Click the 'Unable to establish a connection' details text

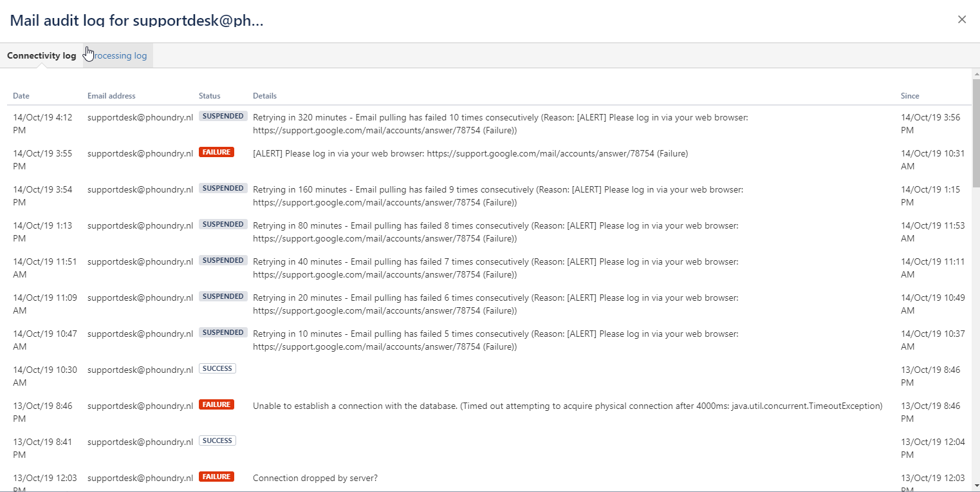pyautogui.click(x=568, y=406)
